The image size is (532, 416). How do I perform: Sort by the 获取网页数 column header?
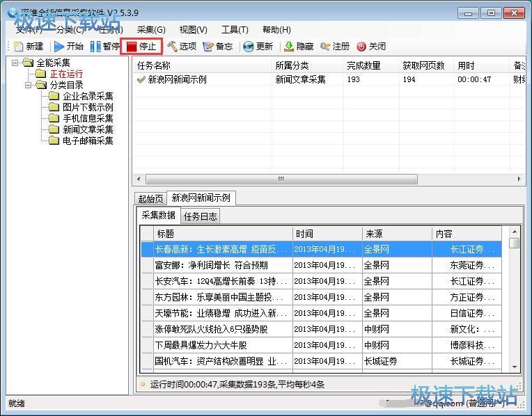(x=426, y=65)
